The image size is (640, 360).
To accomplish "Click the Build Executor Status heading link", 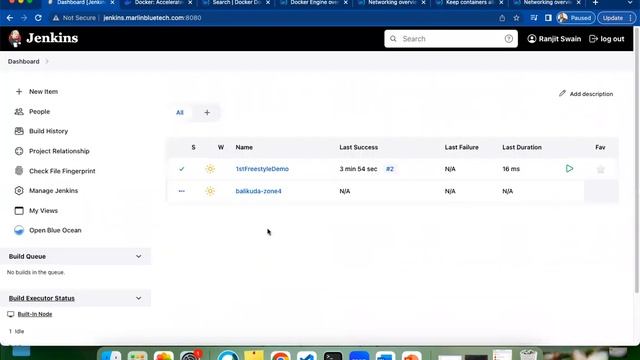I will click(x=42, y=298).
